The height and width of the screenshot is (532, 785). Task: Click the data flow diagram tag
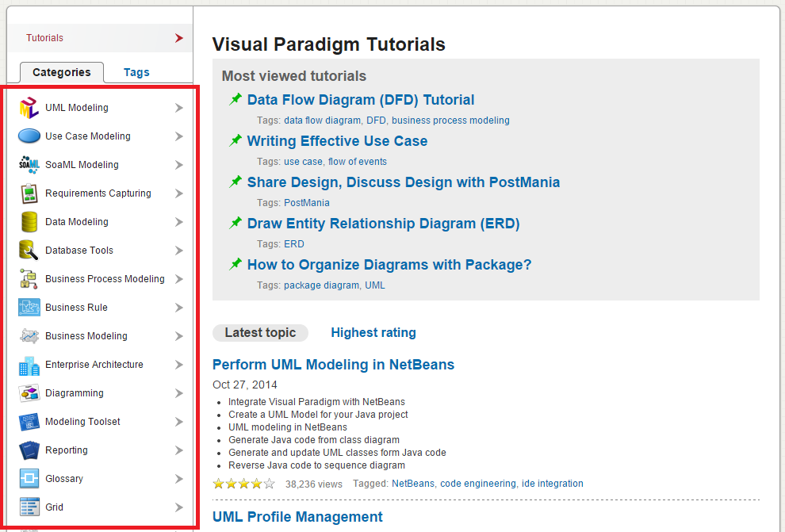(322, 121)
